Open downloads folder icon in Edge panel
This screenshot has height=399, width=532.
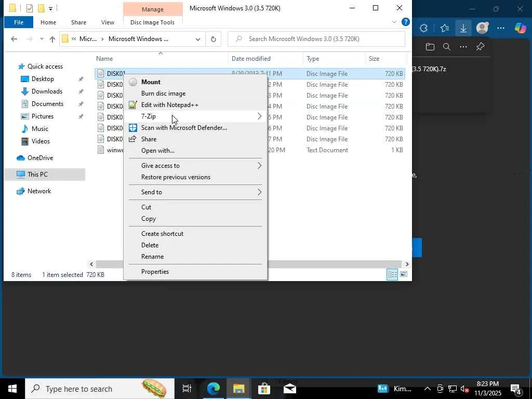[x=430, y=47]
